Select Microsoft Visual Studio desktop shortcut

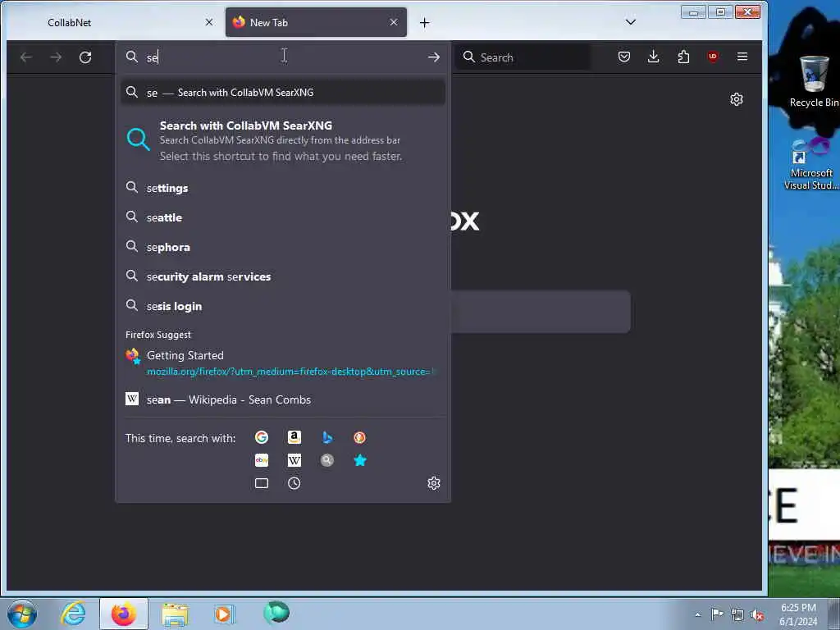tap(811, 164)
